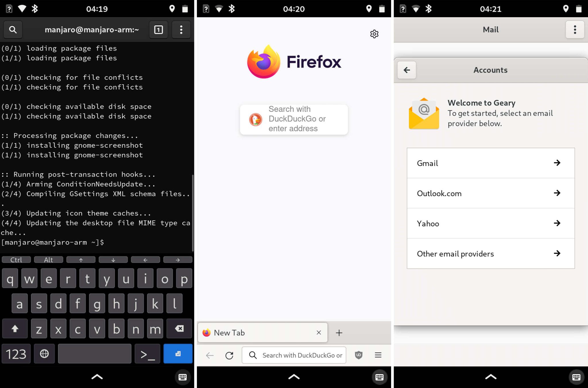This screenshot has height=388, width=588.
Task: Choose Other email providers in Geary
Action: click(x=490, y=254)
